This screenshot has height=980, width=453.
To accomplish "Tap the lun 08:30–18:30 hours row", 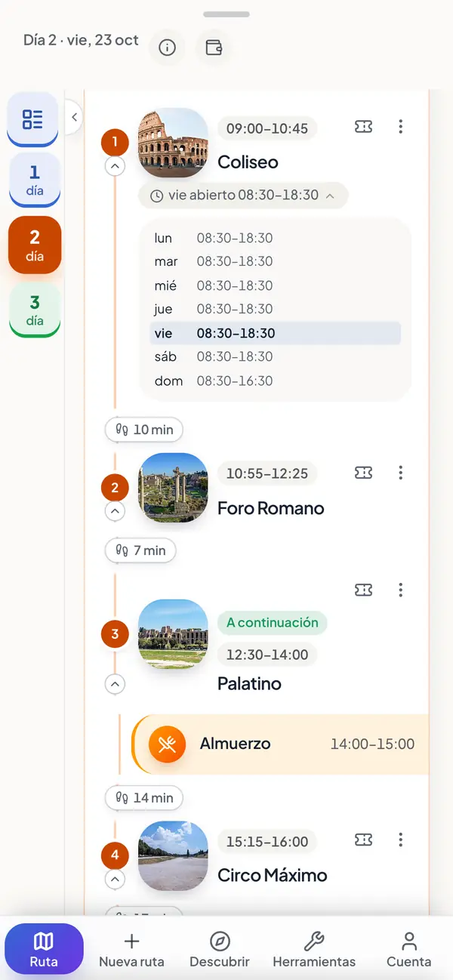I will [276, 238].
